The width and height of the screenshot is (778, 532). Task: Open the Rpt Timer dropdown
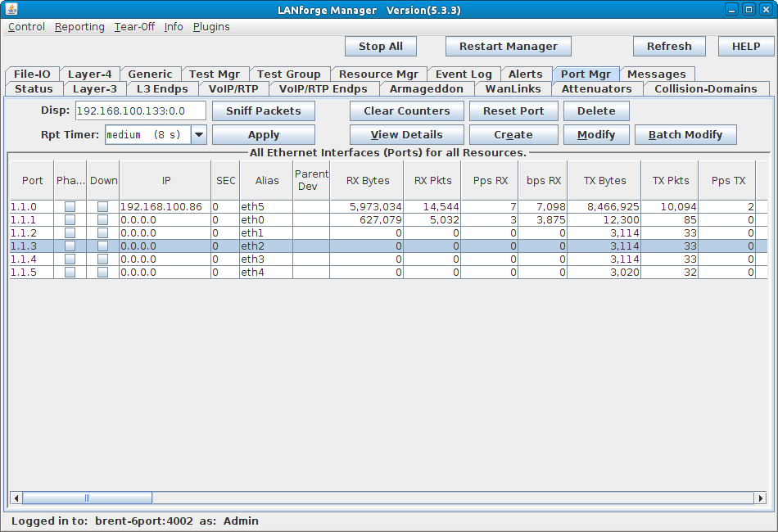pyautogui.click(x=198, y=135)
